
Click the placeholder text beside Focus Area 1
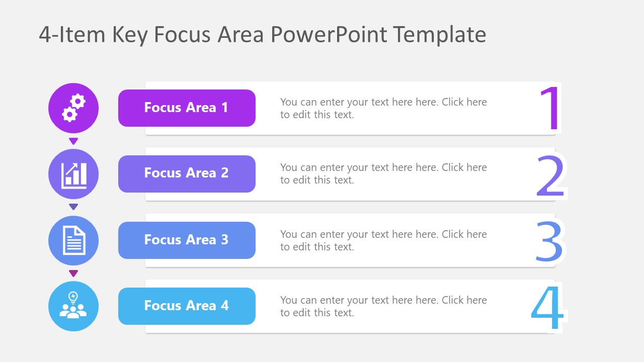(383, 108)
